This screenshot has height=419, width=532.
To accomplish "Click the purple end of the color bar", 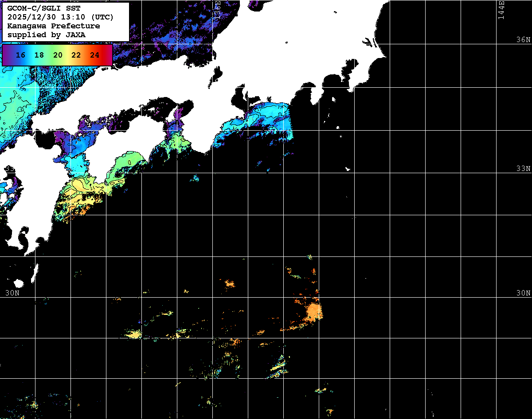I will tap(7, 55).
